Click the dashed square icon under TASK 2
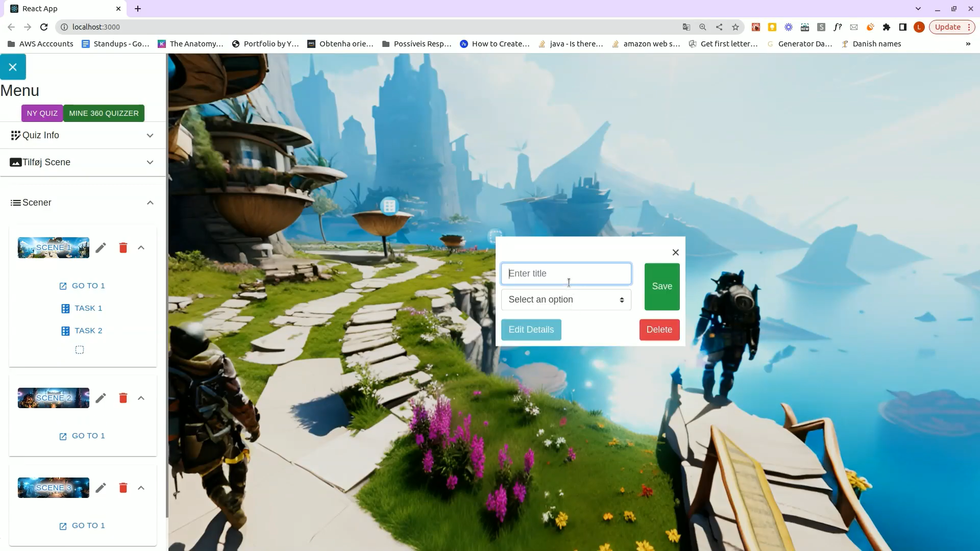The image size is (980, 551). (x=80, y=350)
